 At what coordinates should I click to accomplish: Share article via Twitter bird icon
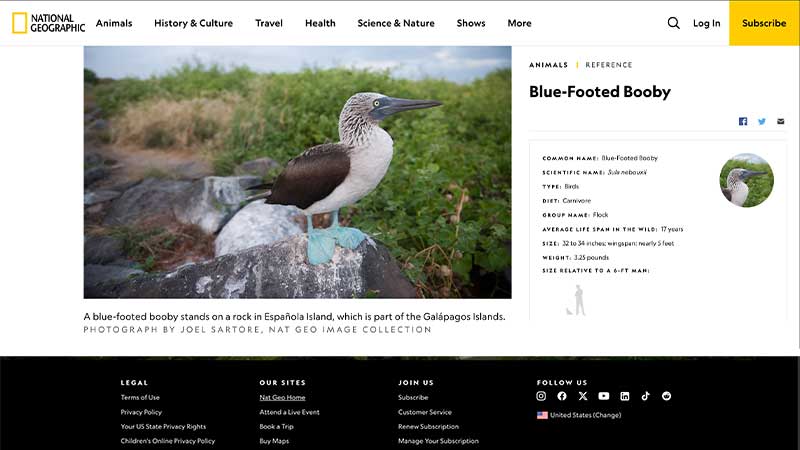point(762,121)
